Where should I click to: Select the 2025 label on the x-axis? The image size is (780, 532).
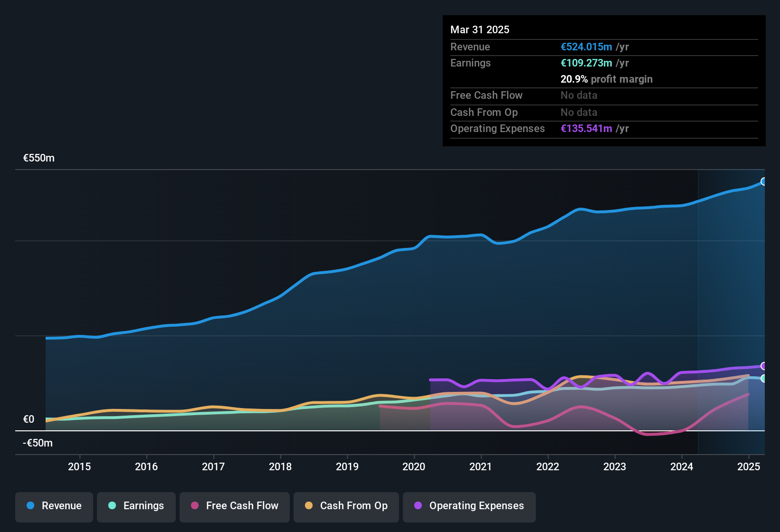coord(749,466)
